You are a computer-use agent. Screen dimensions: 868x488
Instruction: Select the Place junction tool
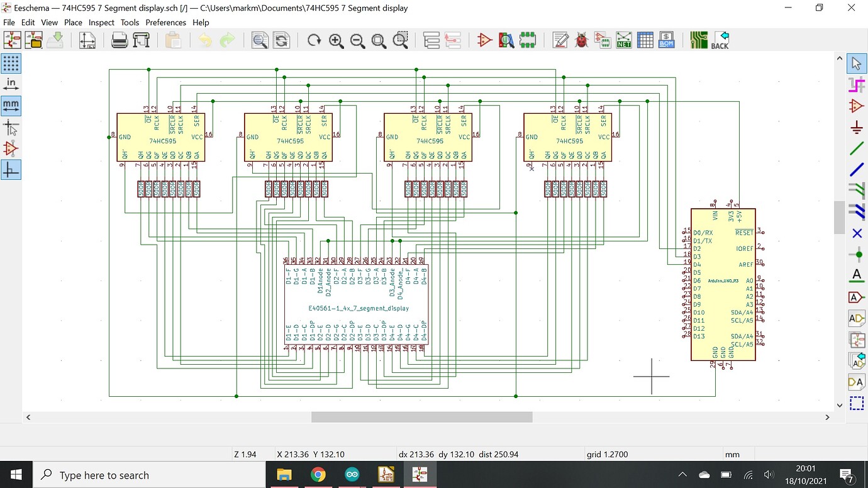pyautogui.click(x=856, y=255)
